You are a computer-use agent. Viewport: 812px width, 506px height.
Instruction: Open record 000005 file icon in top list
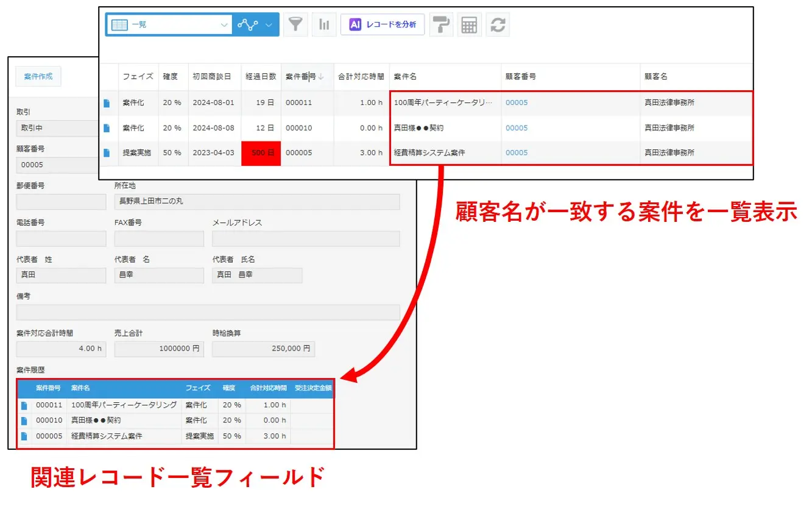(x=107, y=153)
